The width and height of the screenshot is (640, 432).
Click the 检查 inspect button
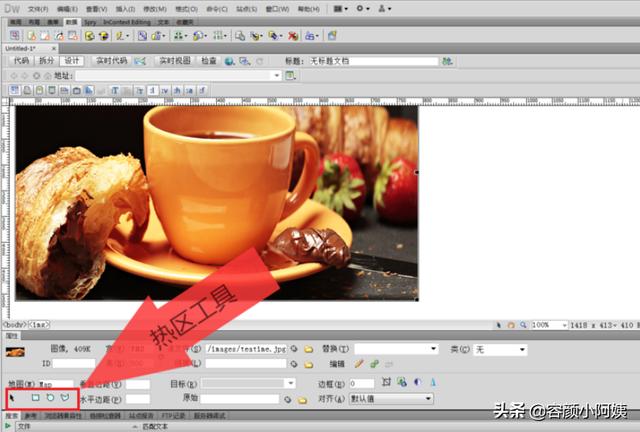pos(209,61)
